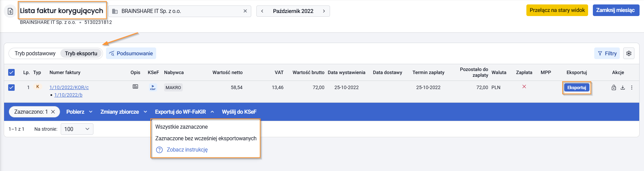Open related invoice 1/10/2022/b link

[x=69, y=95]
